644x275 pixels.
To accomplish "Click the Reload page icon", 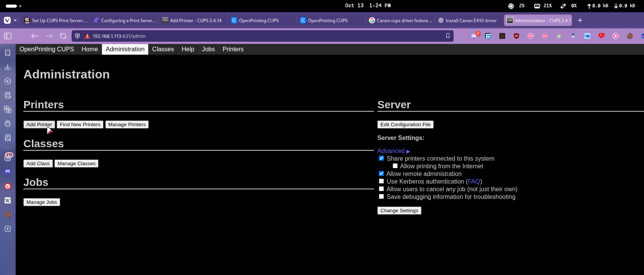I will point(63,36).
